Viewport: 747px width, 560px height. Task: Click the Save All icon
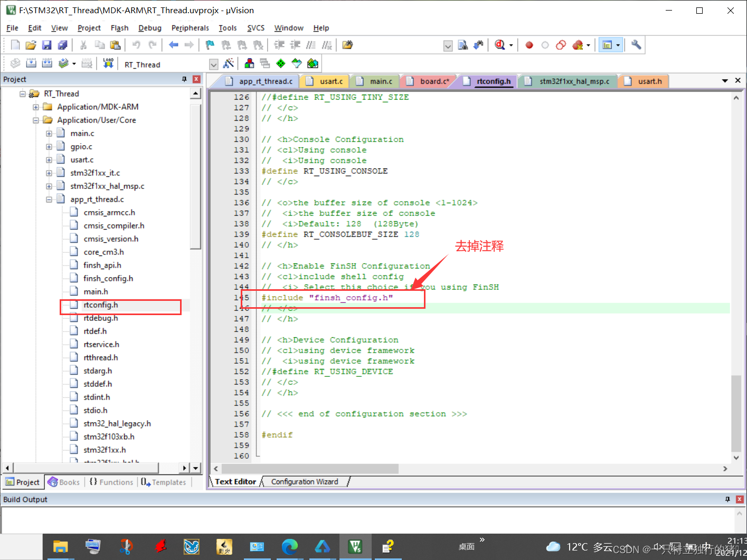click(x=62, y=45)
